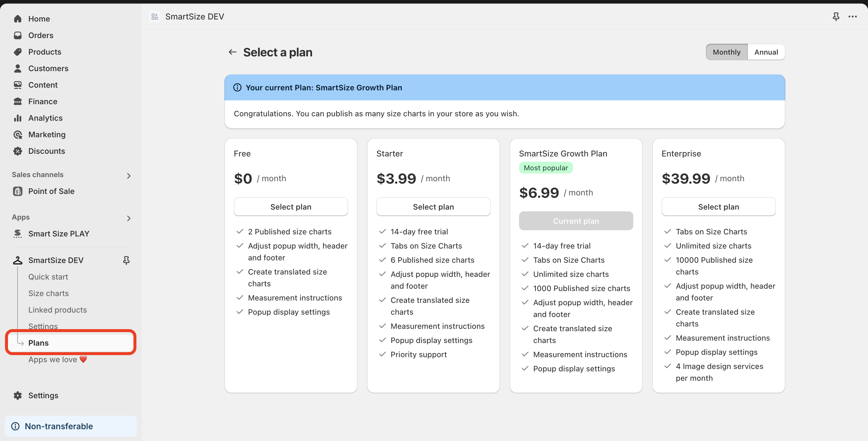The height and width of the screenshot is (441, 868).
Task: Open Discounts from the sidebar
Action: (x=47, y=151)
